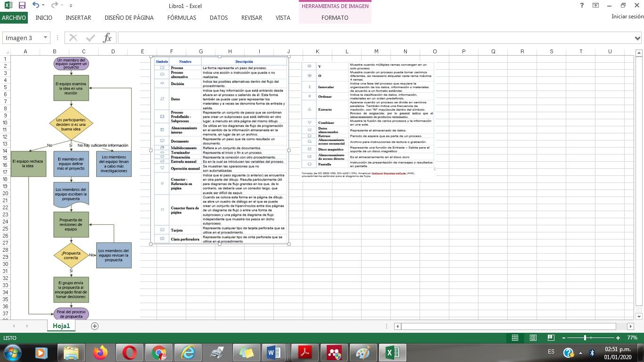The width and height of the screenshot is (644, 362).
Task: Click the Insert Function fx icon
Action: click(x=107, y=38)
